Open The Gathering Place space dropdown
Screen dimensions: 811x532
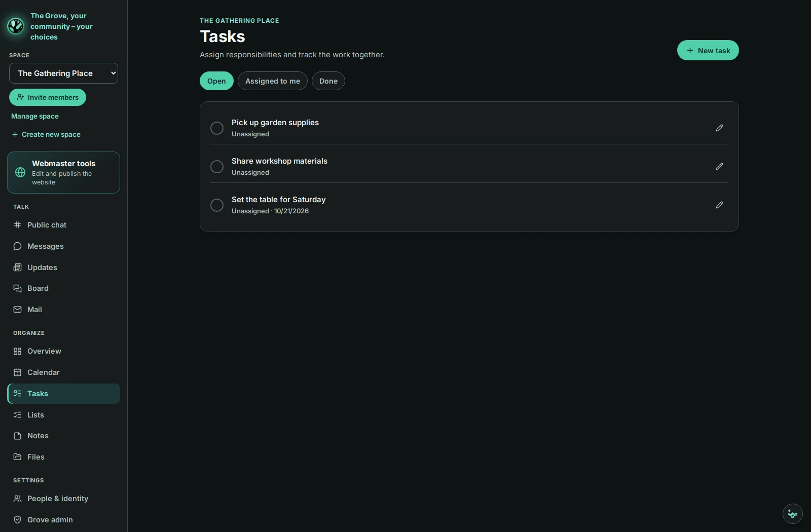[63, 73]
